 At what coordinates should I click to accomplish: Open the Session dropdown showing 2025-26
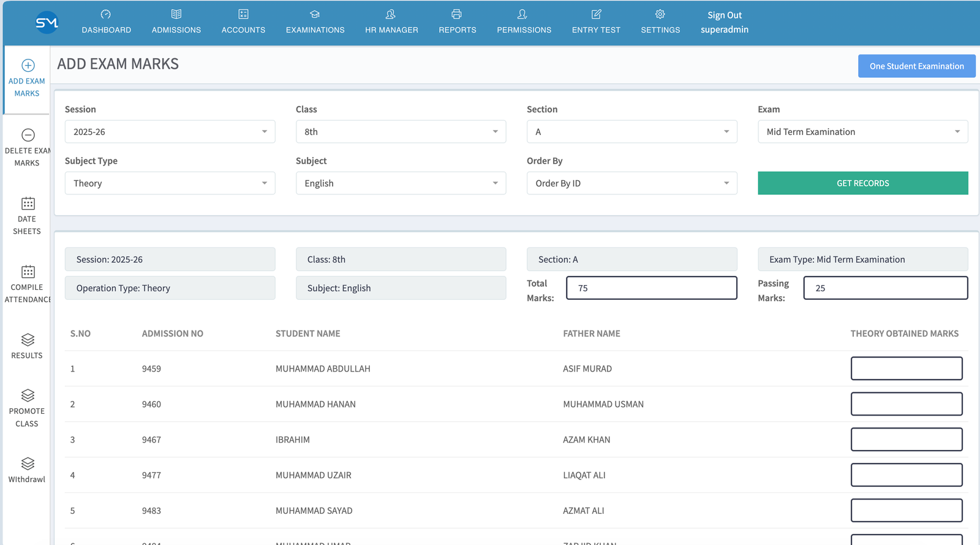[170, 132]
